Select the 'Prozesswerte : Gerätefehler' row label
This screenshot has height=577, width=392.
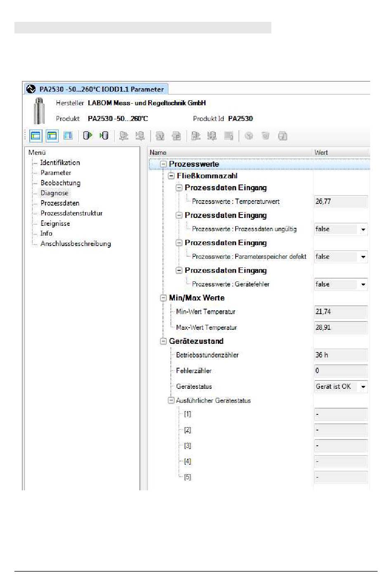click(x=231, y=284)
